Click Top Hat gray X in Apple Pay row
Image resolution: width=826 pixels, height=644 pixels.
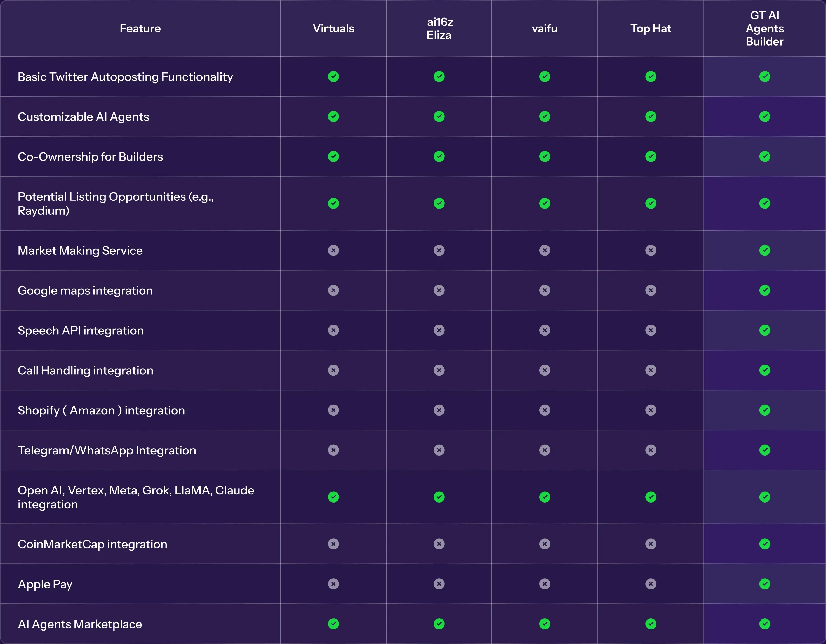[x=651, y=584]
